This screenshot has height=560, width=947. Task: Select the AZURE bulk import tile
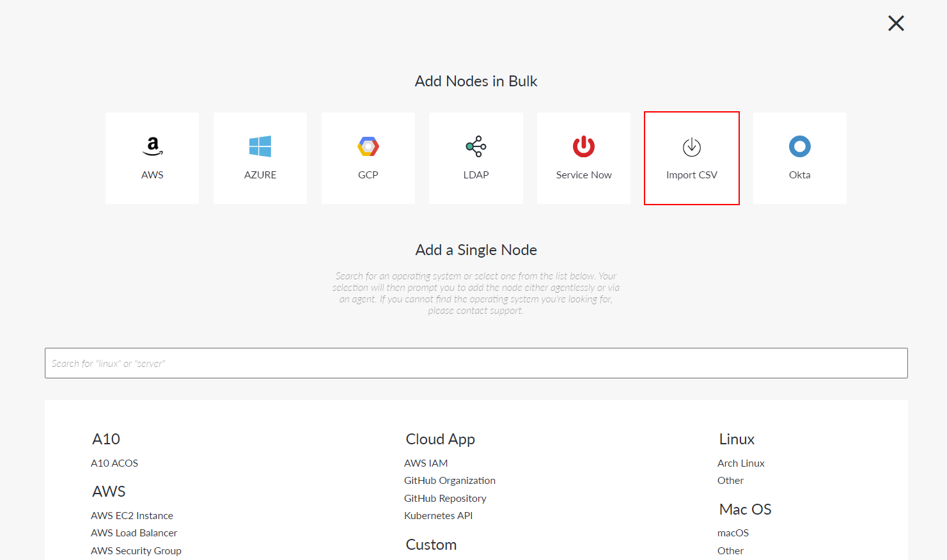coord(260,158)
